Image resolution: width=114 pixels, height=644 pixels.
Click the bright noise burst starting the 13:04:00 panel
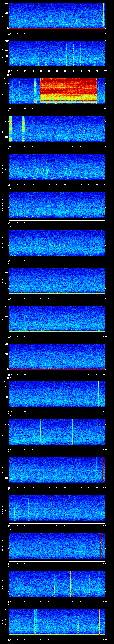click(x=11, y=129)
